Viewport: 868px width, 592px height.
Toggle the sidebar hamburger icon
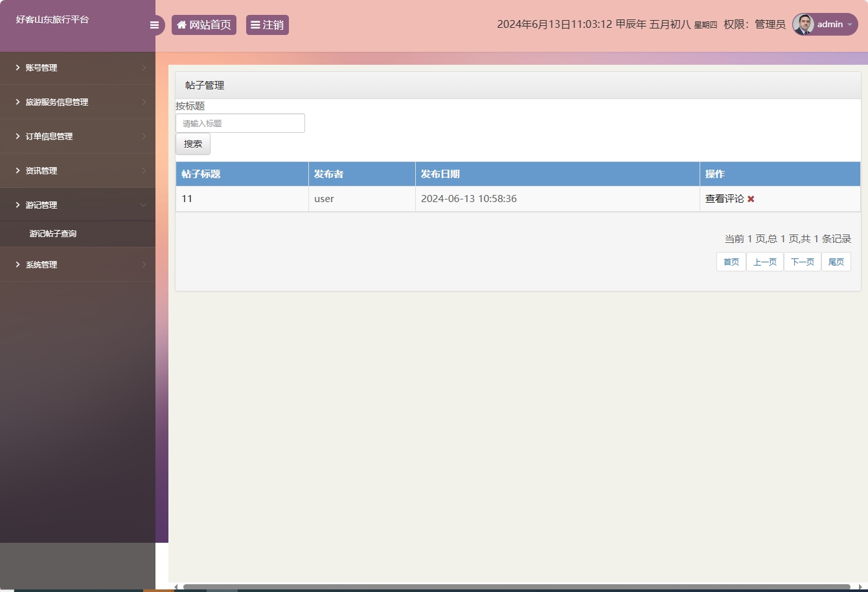(x=154, y=25)
